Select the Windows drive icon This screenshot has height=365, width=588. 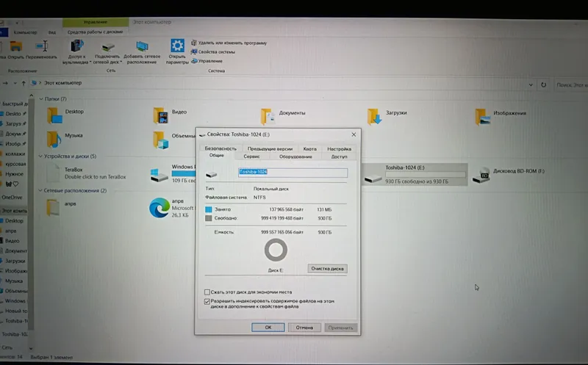click(x=159, y=175)
